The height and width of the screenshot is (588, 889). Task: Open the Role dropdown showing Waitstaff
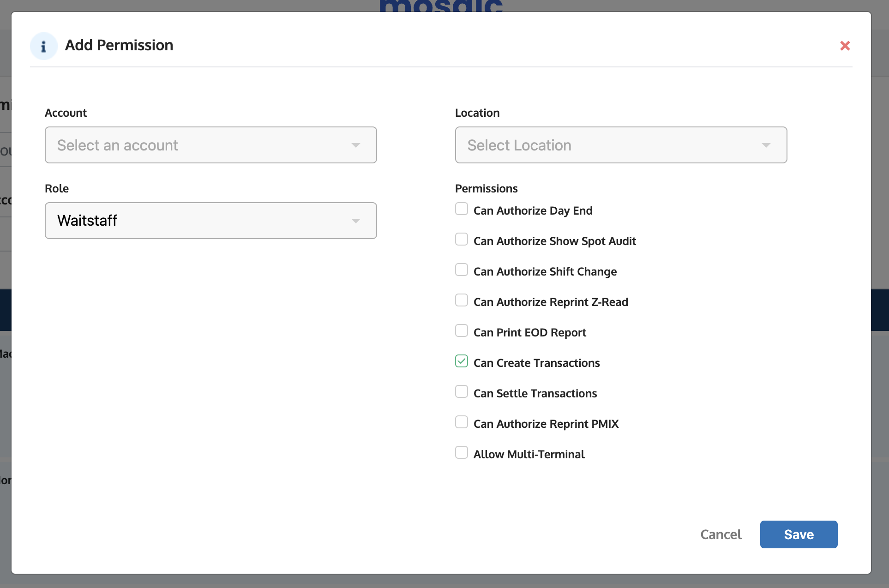click(210, 221)
